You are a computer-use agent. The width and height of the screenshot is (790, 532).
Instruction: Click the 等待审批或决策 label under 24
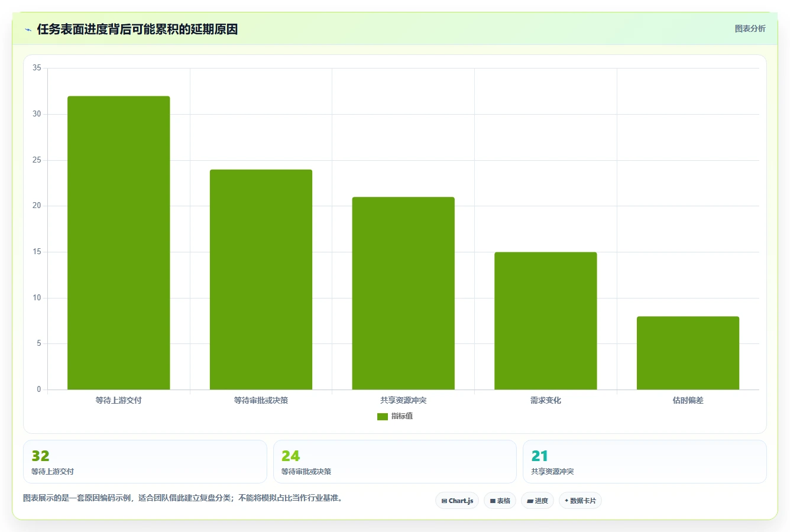coord(306,472)
